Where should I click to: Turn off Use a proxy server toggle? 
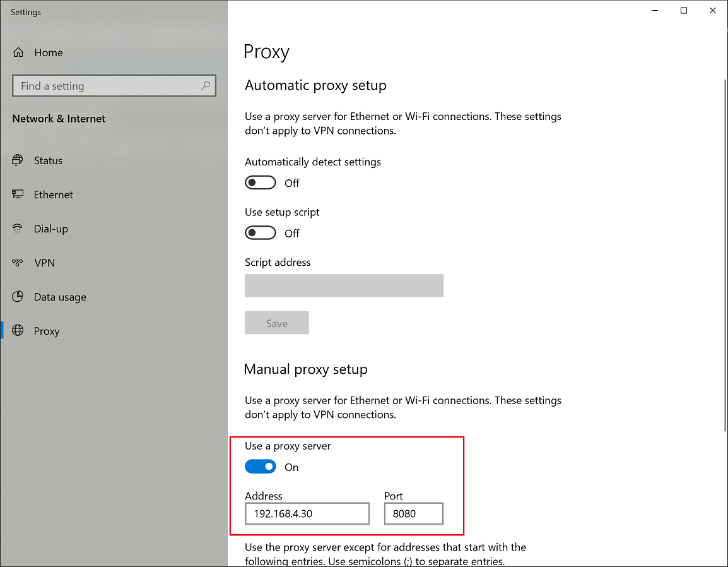click(261, 467)
